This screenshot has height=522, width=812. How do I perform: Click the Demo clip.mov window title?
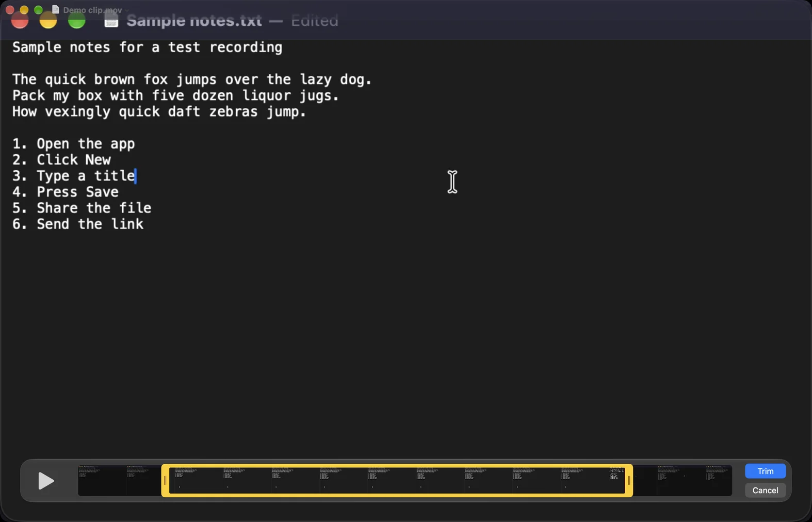pyautogui.click(x=92, y=10)
